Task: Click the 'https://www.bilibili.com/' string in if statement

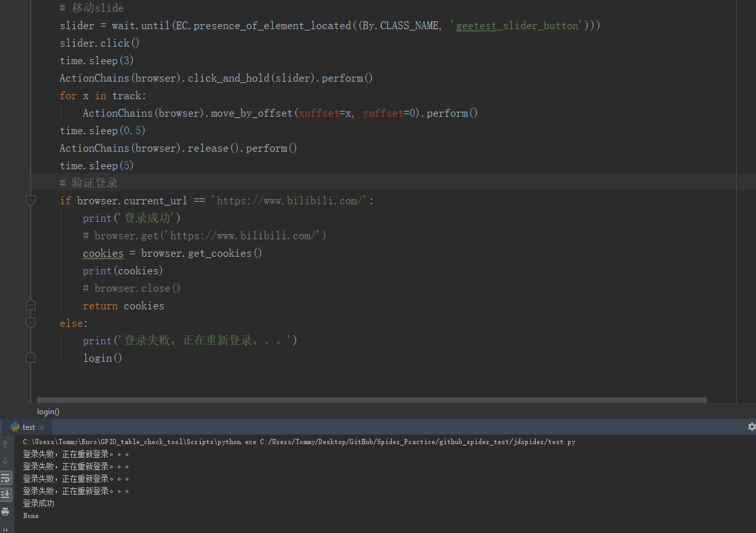Action: coord(289,200)
